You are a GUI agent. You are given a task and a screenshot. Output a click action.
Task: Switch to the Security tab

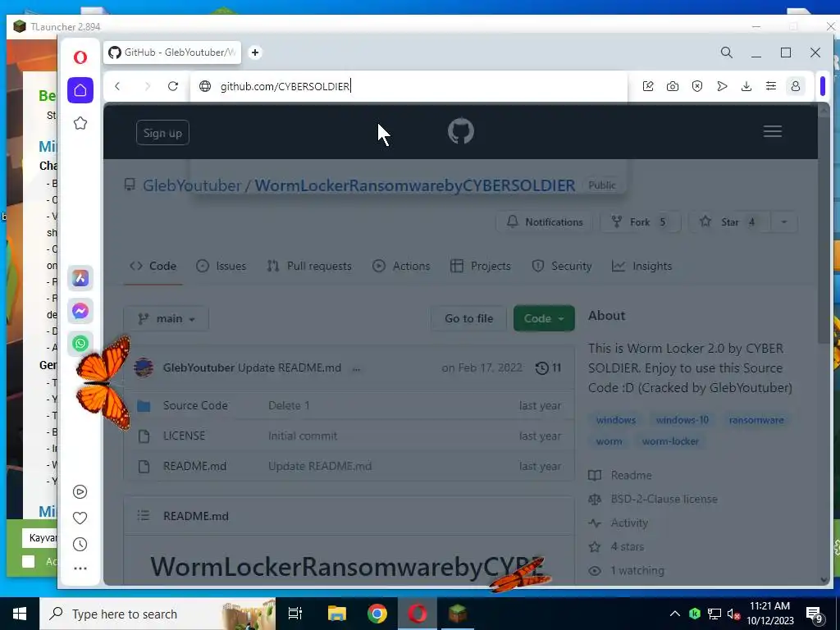(x=562, y=267)
